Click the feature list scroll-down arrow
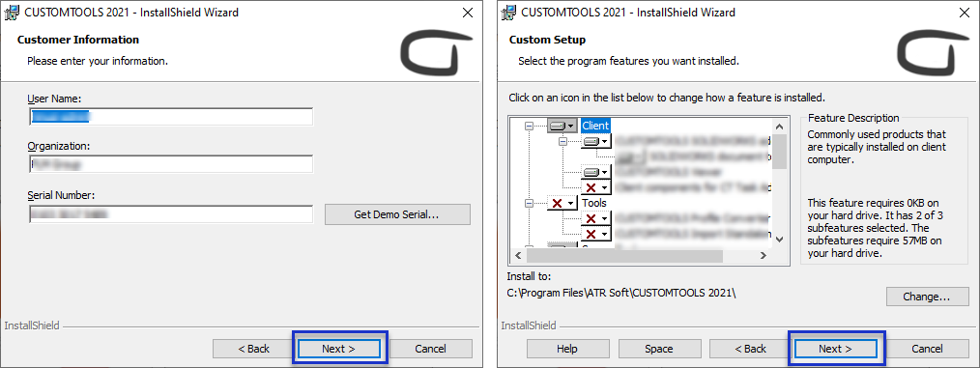 click(x=779, y=240)
